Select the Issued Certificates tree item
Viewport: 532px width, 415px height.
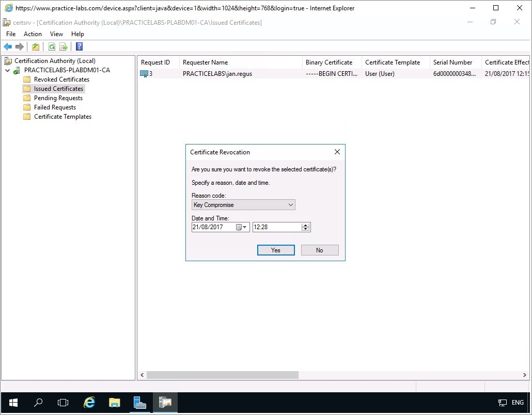click(x=58, y=89)
